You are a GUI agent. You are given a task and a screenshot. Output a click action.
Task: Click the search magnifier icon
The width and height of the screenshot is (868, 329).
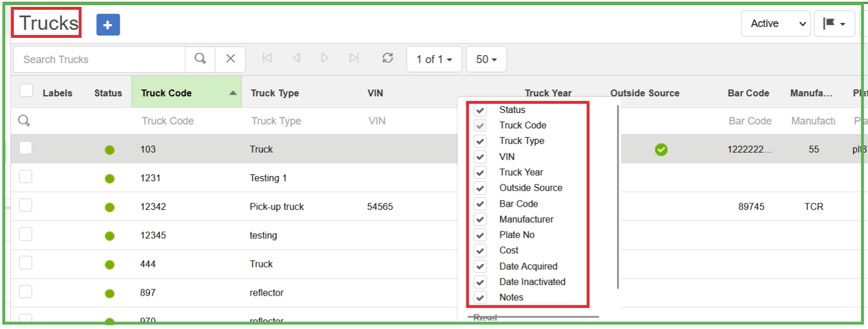tap(200, 59)
